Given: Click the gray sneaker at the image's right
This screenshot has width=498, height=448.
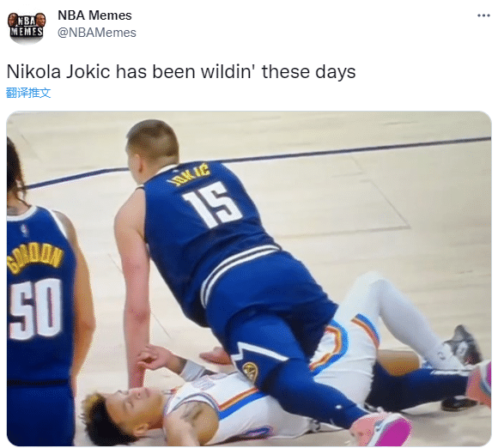Looking at the screenshot, I should (463, 346).
